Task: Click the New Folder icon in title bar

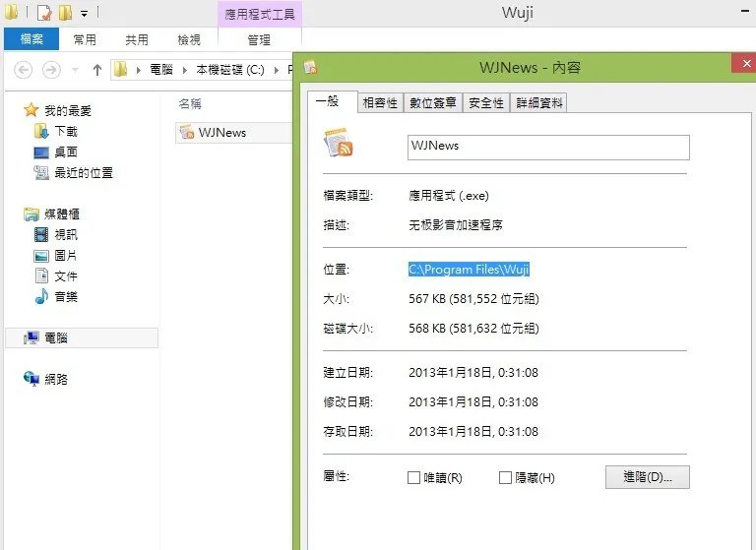Action: pyautogui.click(x=66, y=13)
